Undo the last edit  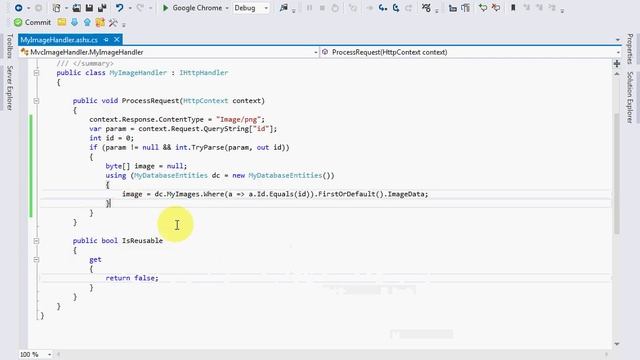click(x=119, y=8)
